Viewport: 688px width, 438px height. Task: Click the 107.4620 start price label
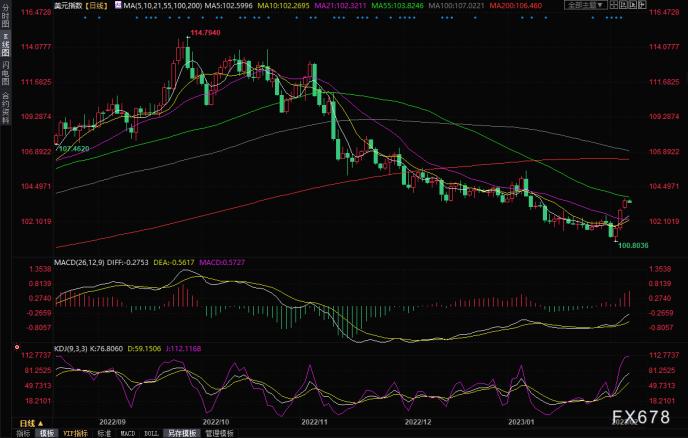[73, 149]
